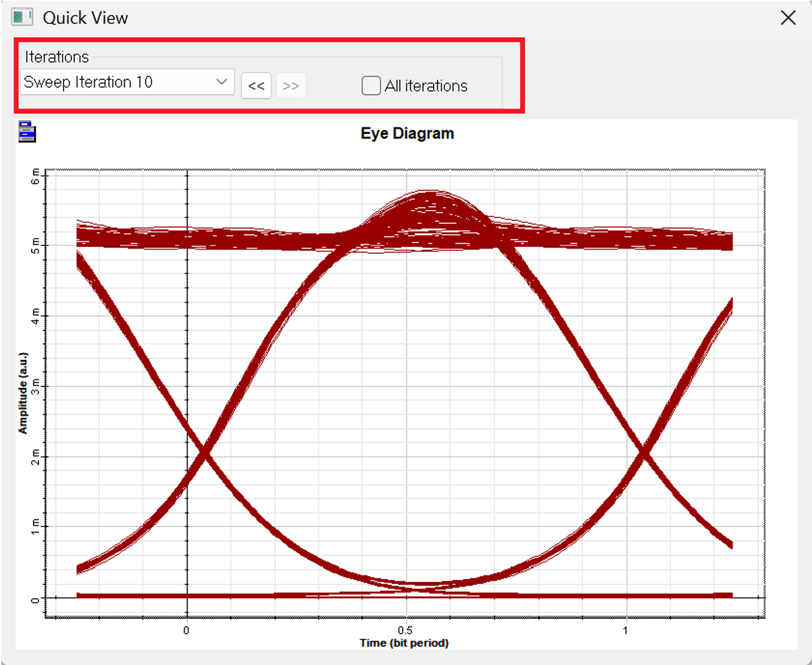Viewport: 812px width, 665px height.
Task: Select the Eye Diagram chart title
Action: 407,134
